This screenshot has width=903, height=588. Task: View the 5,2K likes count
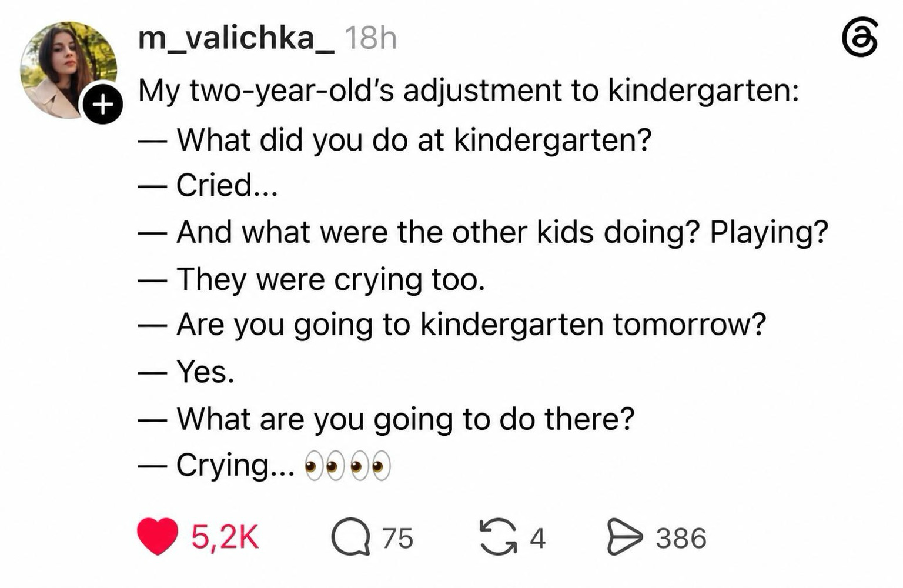pyautogui.click(x=225, y=537)
